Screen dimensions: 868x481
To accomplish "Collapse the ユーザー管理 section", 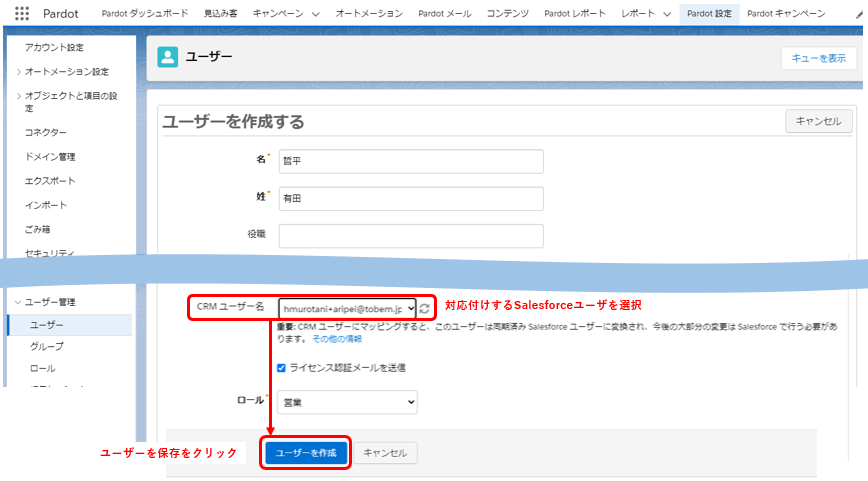I will pyautogui.click(x=18, y=302).
